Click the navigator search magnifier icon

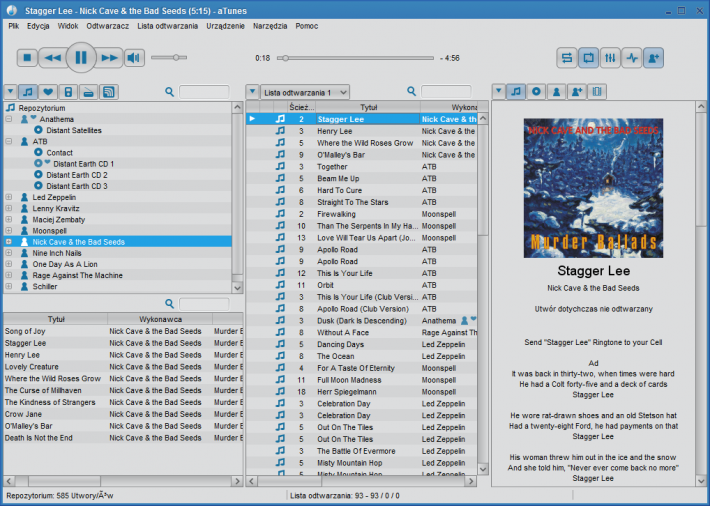tap(169, 92)
